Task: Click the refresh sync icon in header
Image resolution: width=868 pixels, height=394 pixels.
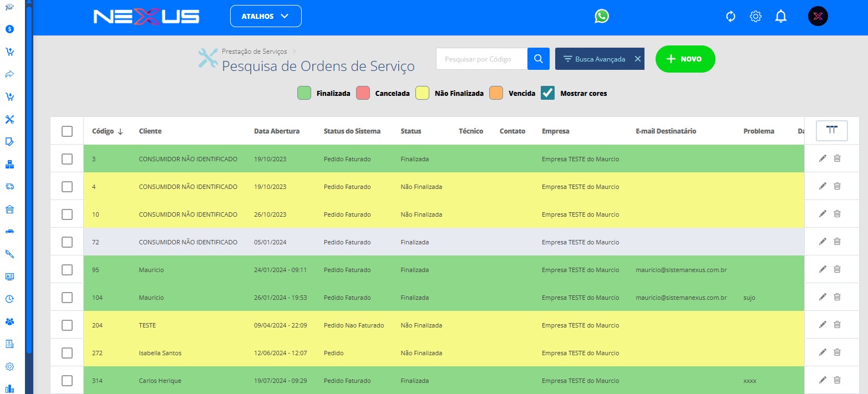Action: 730,17
